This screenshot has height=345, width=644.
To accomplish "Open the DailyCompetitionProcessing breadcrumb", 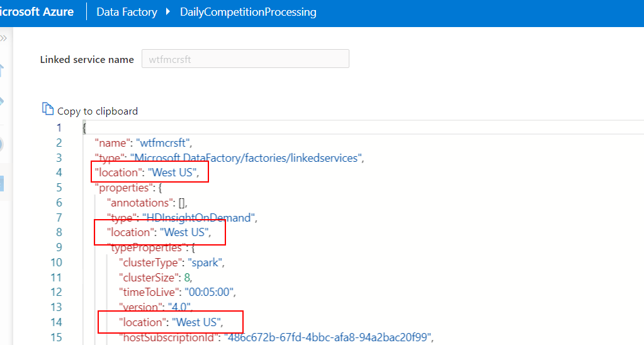I will click(248, 12).
